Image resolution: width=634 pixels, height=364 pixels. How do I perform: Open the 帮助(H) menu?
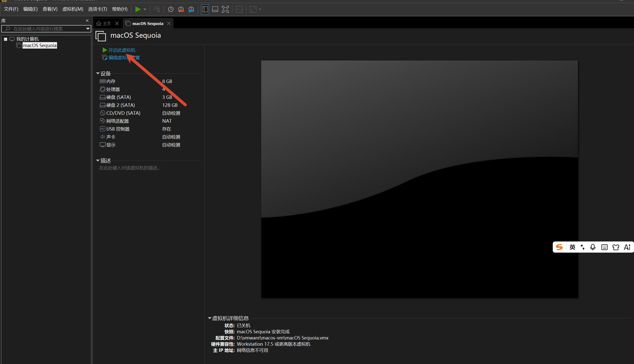(120, 9)
